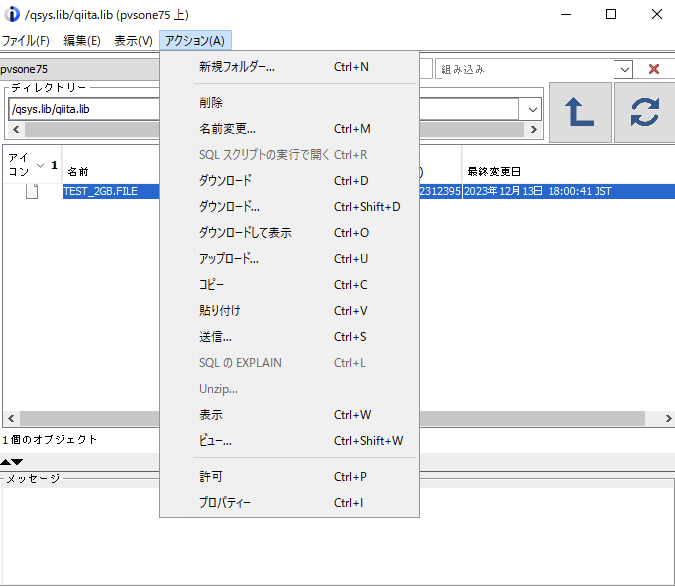Select コピー menu entry
This screenshot has height=587, width=675.
(x=289, y=285)
